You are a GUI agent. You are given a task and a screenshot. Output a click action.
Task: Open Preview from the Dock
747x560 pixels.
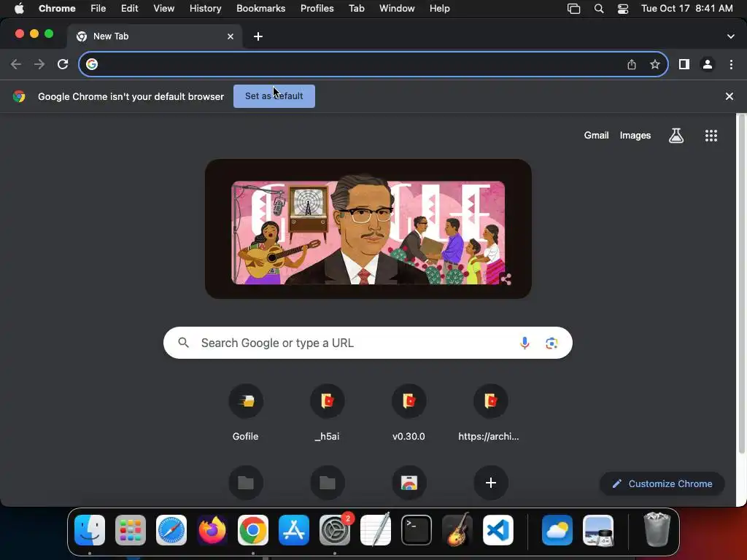coord(598,530)
